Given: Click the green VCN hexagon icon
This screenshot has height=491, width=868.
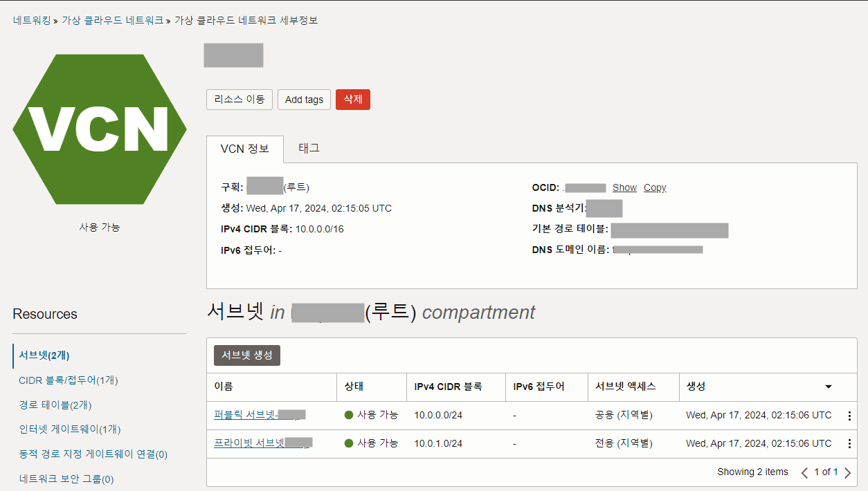Looking at the screenshot, I should [x=100, y=129].
